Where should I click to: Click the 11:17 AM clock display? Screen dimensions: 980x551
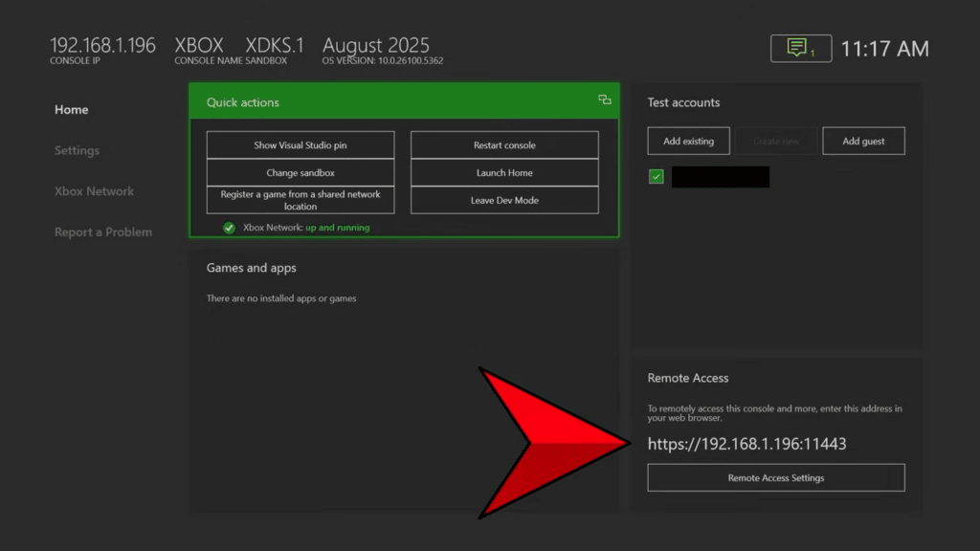click(884, 48)
